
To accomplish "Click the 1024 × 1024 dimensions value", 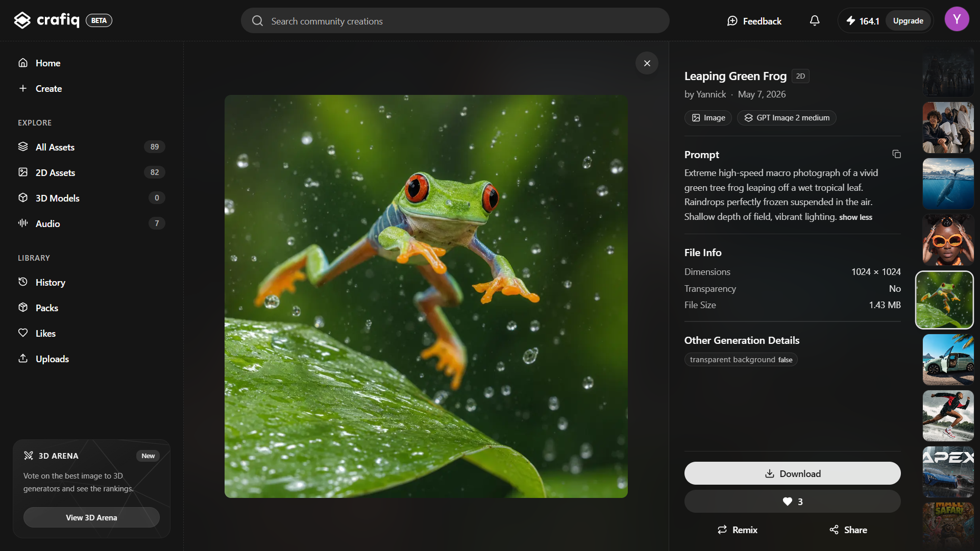I will [876, 272].
